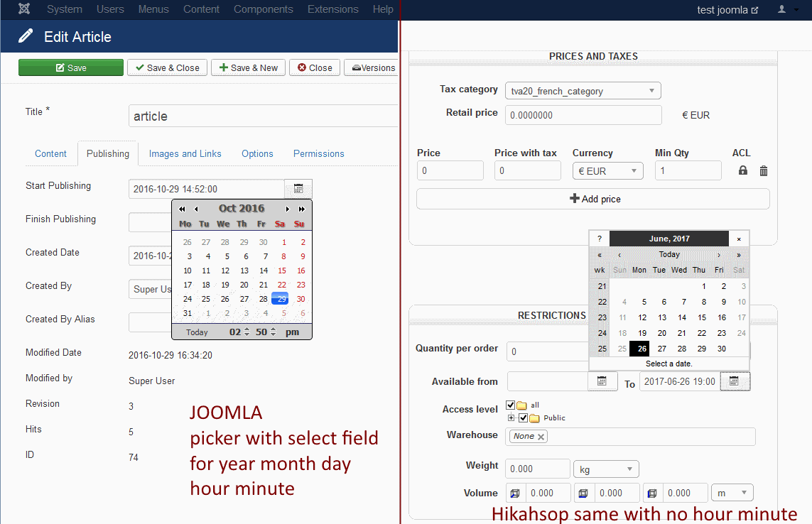Delete the price row with trash icon

[763, 171]
